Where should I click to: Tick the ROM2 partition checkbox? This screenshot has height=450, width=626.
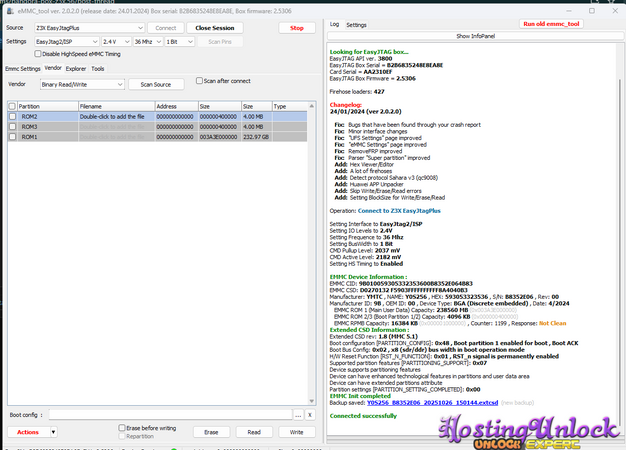coord(12,116)
